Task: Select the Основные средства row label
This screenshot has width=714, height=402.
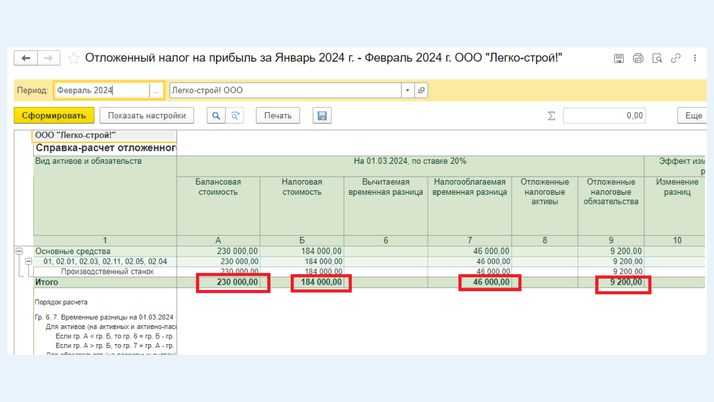Action: 73,251
